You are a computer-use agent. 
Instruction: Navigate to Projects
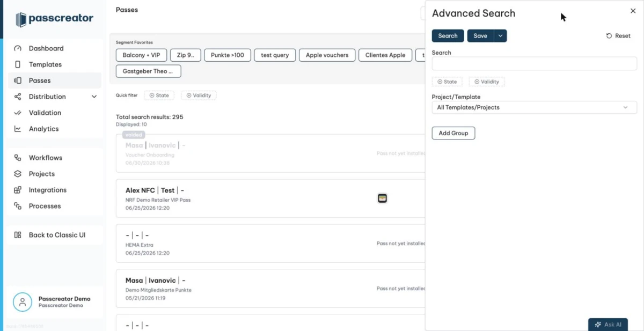tap(42, 174)
